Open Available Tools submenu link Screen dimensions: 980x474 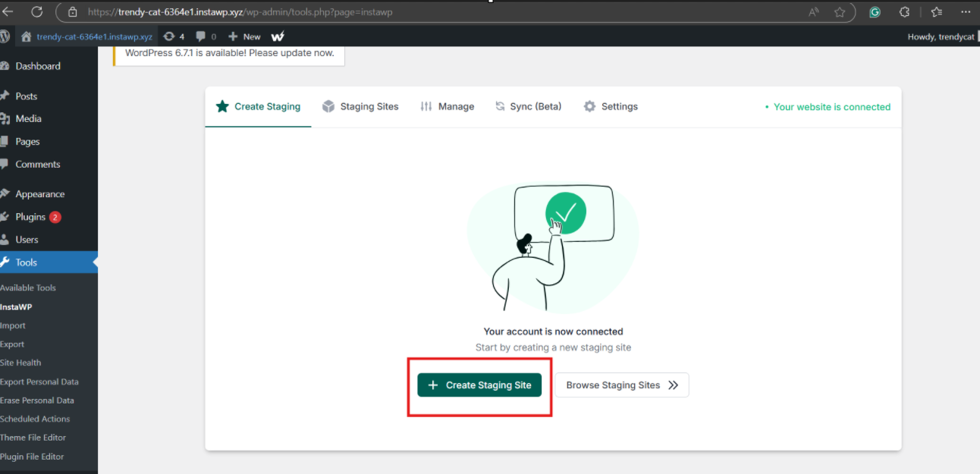28,288
